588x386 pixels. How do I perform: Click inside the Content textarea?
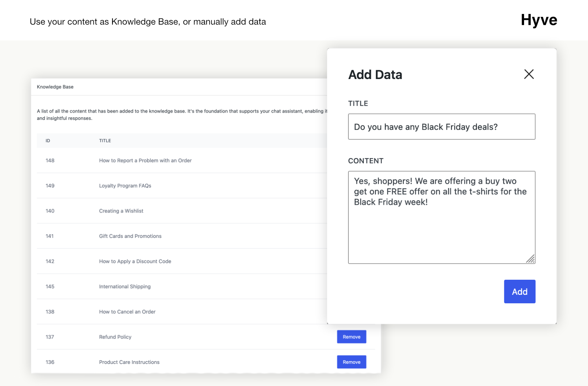pos(441,228)
